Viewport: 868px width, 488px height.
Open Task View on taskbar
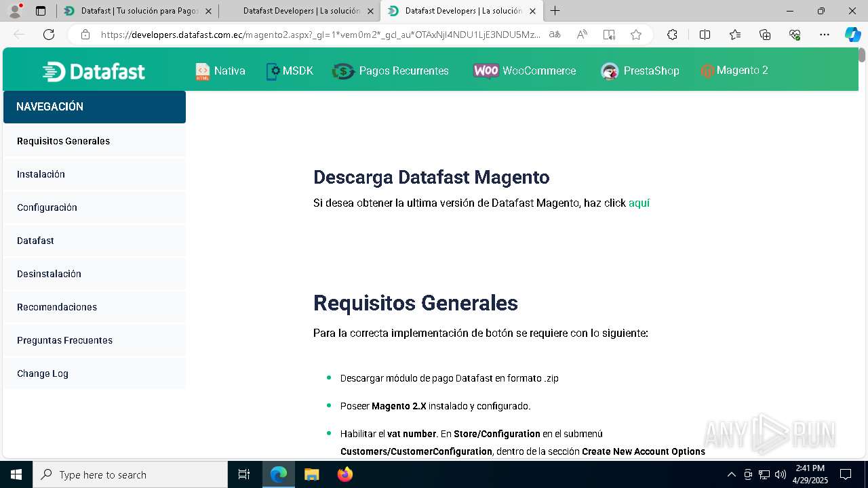[x=244, y=474]
